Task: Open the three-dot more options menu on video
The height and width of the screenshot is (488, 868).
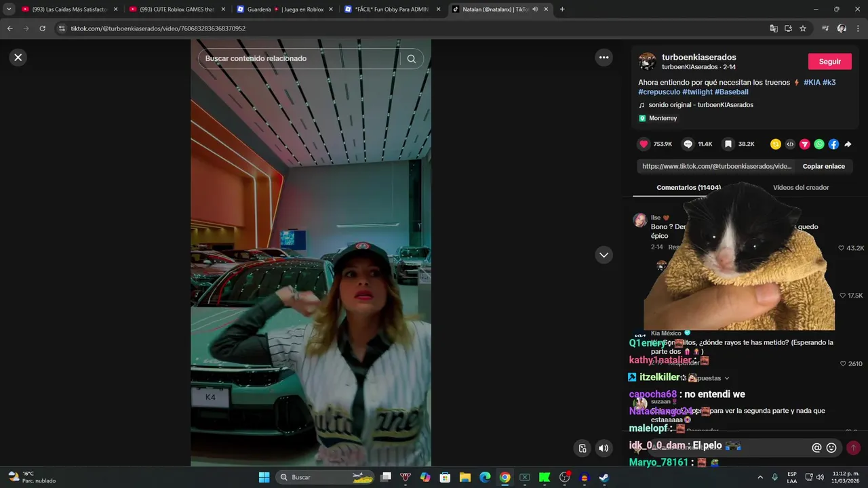Action: tap(604, 58)
